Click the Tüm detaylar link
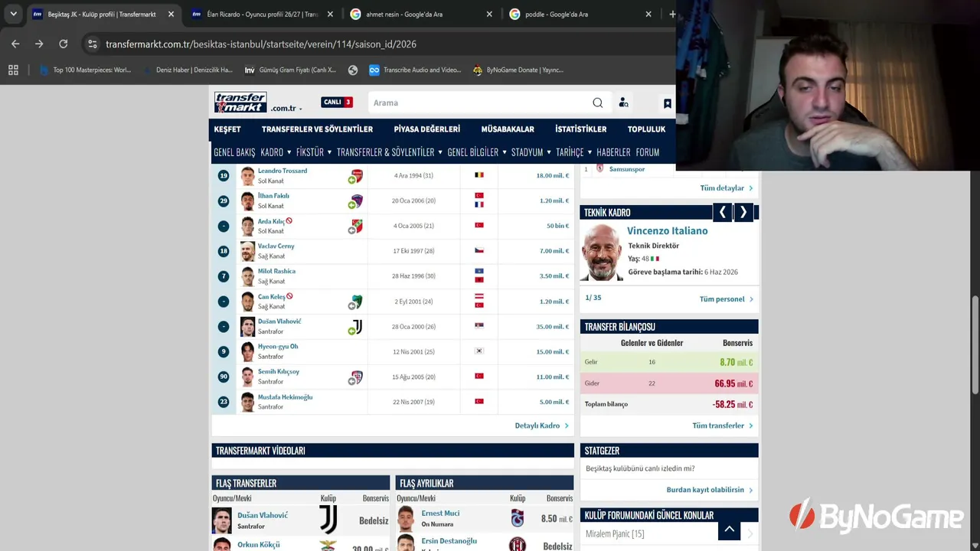Viewport: 980px width, 551px height. point(726,187)
